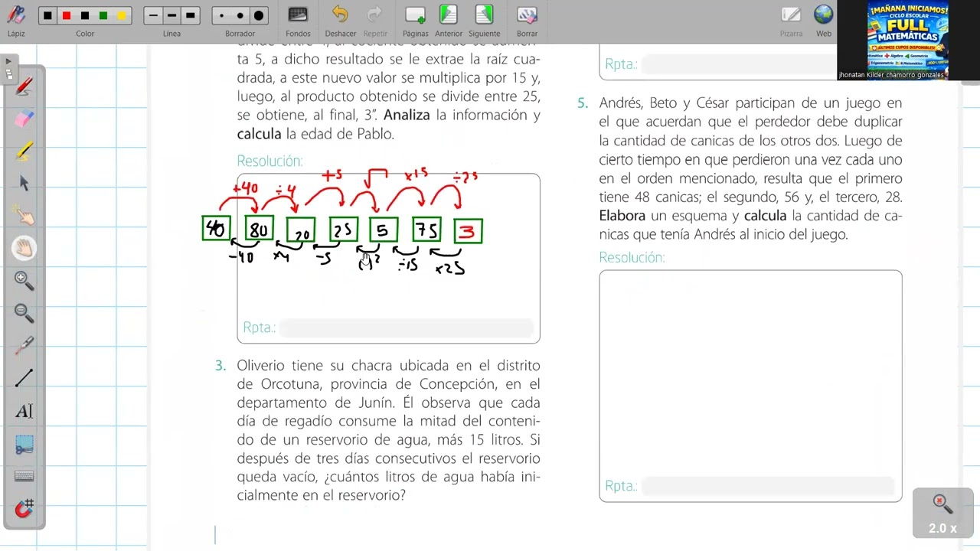
Task: Select the pink eraser tool in sidebar
Action: [24, 119]
